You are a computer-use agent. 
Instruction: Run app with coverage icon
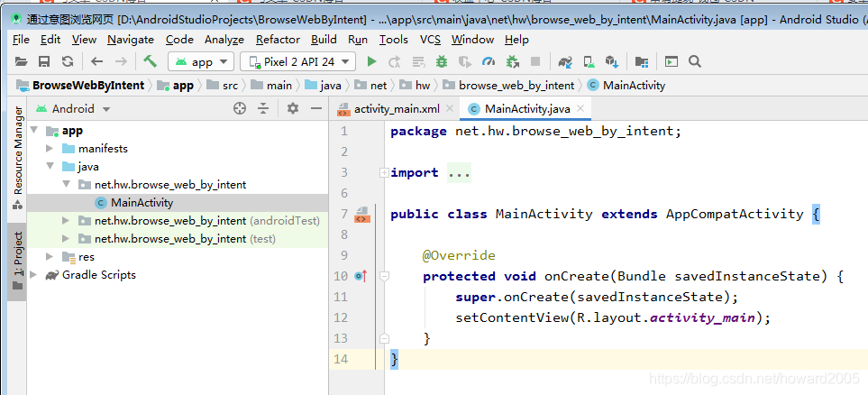click(464, 61)
